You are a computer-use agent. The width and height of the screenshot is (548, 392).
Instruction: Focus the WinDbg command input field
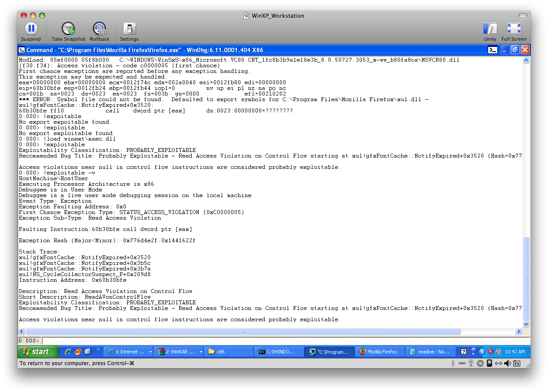[285, 341]
